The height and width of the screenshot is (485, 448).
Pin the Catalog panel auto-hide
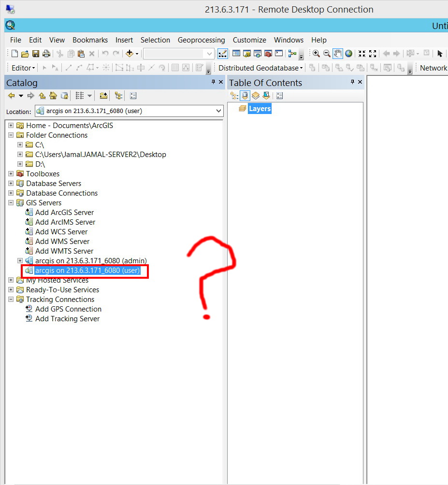[x=213, y=82]
